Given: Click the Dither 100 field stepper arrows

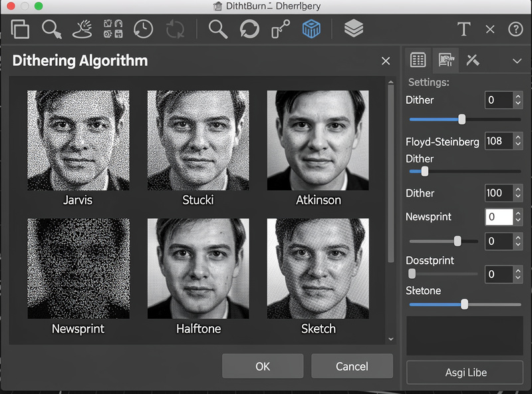Looking at the screenshot, I should [518, 193].
